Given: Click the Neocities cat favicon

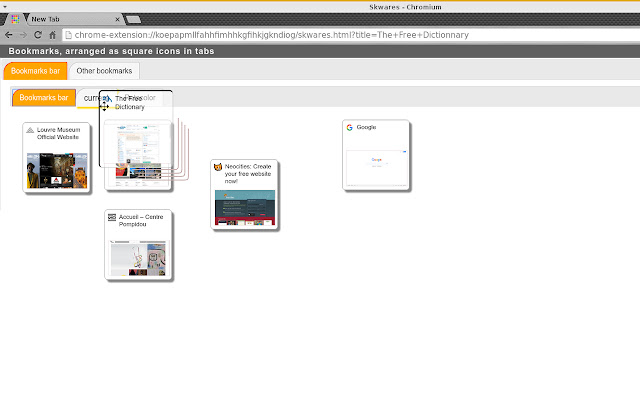Looking at the screenshot, I should (x=218, y=167).
